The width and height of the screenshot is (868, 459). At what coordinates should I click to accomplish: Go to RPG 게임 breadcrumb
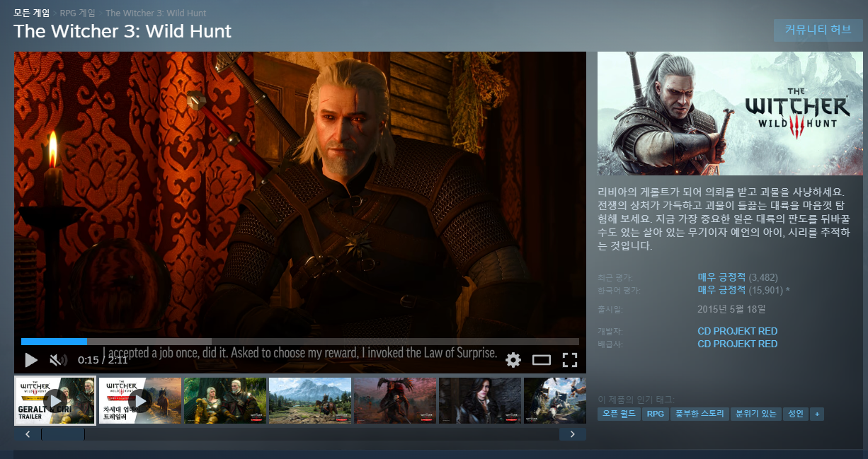tap(78, 13)
